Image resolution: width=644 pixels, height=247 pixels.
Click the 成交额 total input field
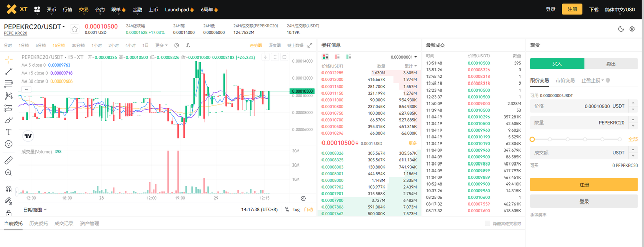(x=584, y=152)
